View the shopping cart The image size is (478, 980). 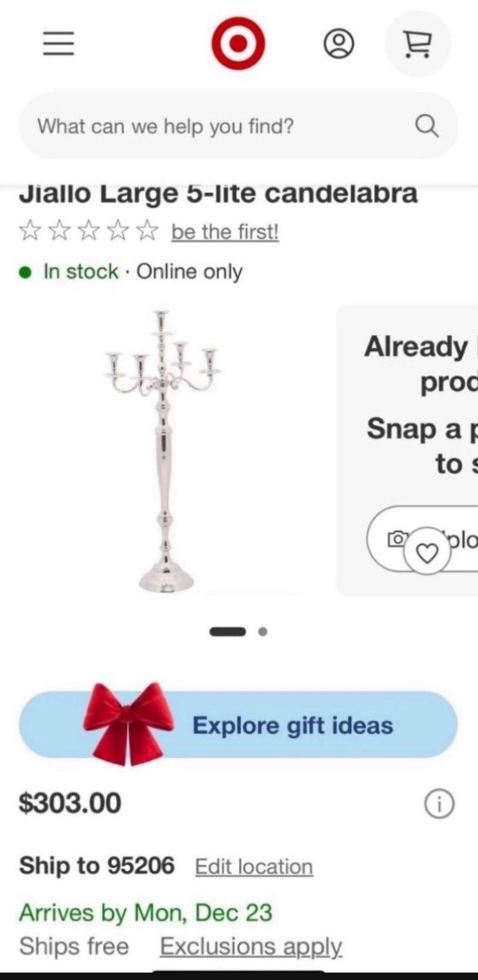pyautogui.click(x=418, y=44)
